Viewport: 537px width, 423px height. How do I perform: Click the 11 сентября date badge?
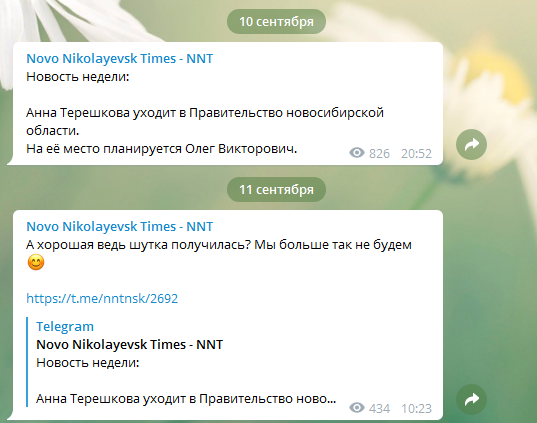point(276,189)
